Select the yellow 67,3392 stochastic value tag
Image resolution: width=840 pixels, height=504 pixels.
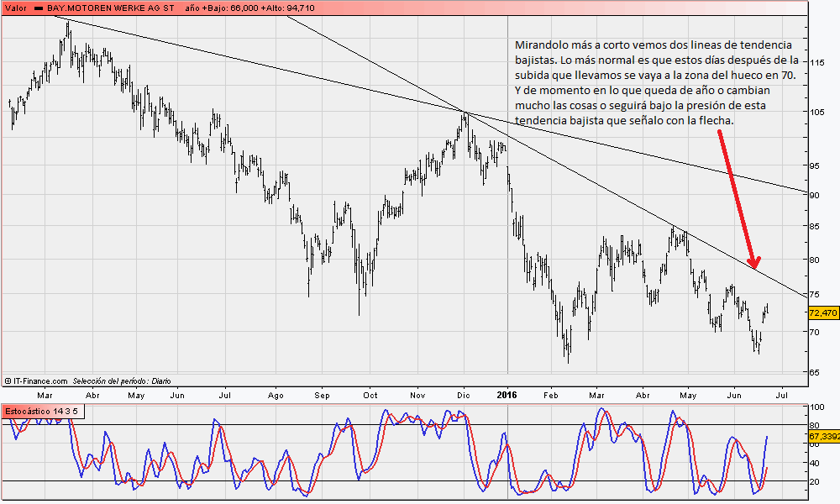[823, 437]
